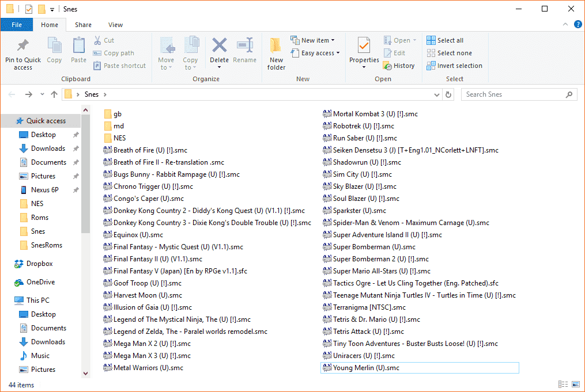
Task: Go up one folder level arrow
Action: 54,94
